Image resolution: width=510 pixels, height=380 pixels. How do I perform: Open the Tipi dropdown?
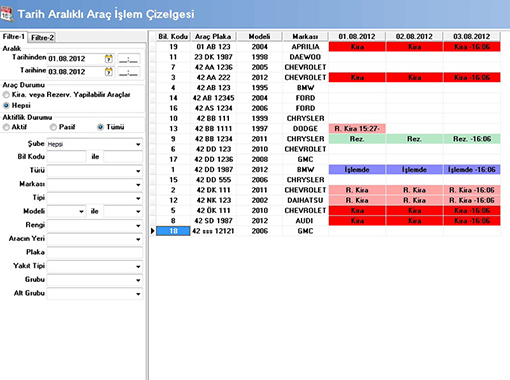point(138,198)
